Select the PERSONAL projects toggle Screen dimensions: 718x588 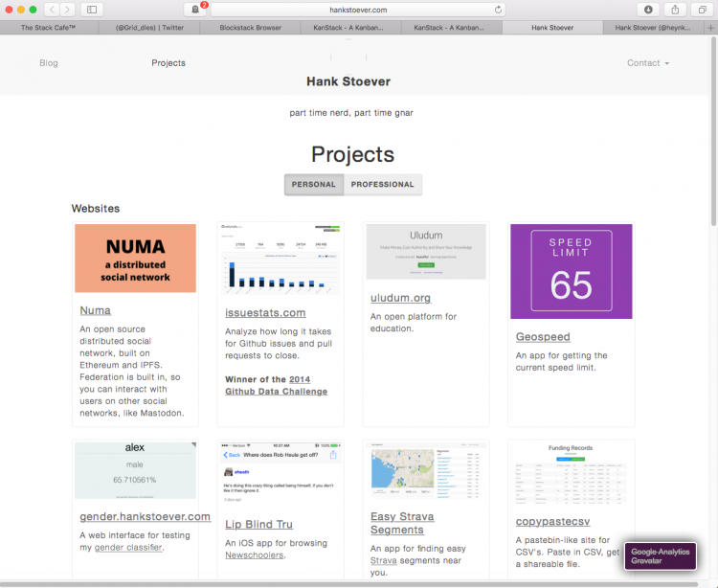[x=314, y=185]
